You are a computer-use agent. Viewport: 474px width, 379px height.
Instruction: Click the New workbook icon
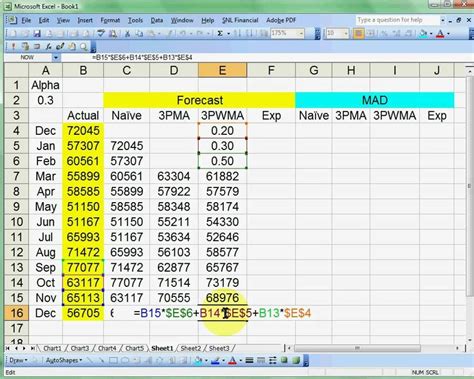click(13, 34)
